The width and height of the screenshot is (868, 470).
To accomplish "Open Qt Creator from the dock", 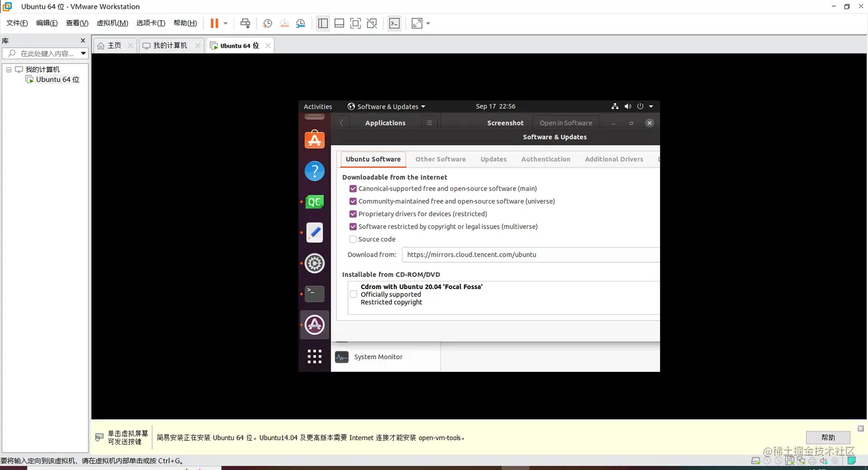I will (315, 202).
